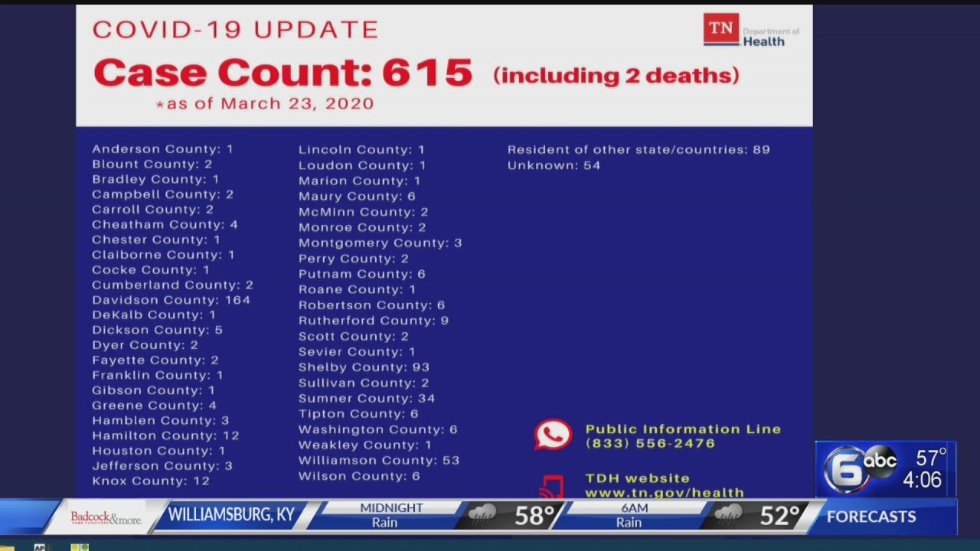Viewport: 980px width, 551px height.
Task: Click the ABC 6 station logo
Action: coord(858,468)
